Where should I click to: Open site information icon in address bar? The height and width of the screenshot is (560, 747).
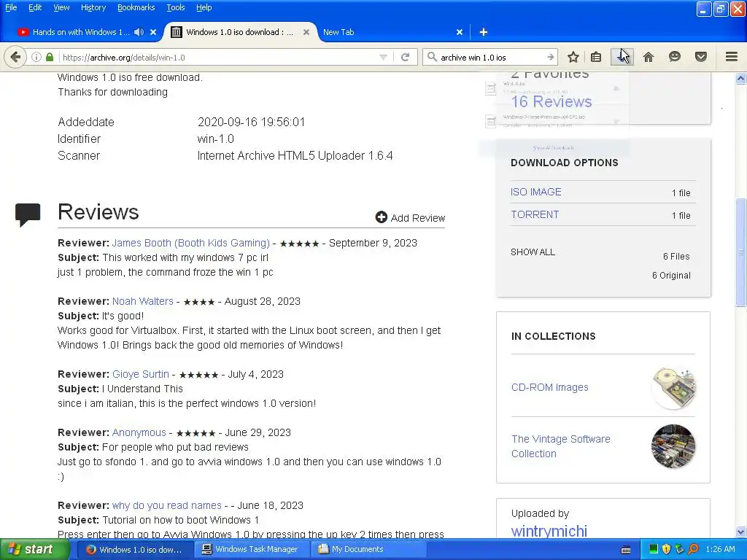point(36,57)
